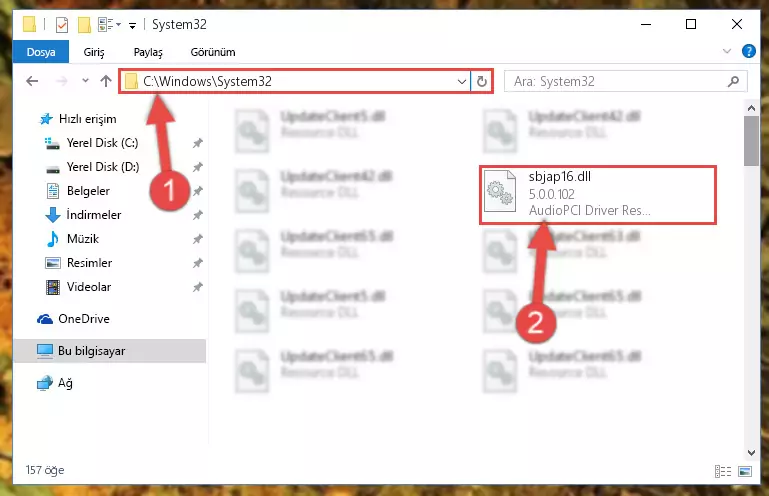Expand the ribbon with the chevron
Image resolution: width=769 pixels, height=496 pixels.
click(727, 51)
